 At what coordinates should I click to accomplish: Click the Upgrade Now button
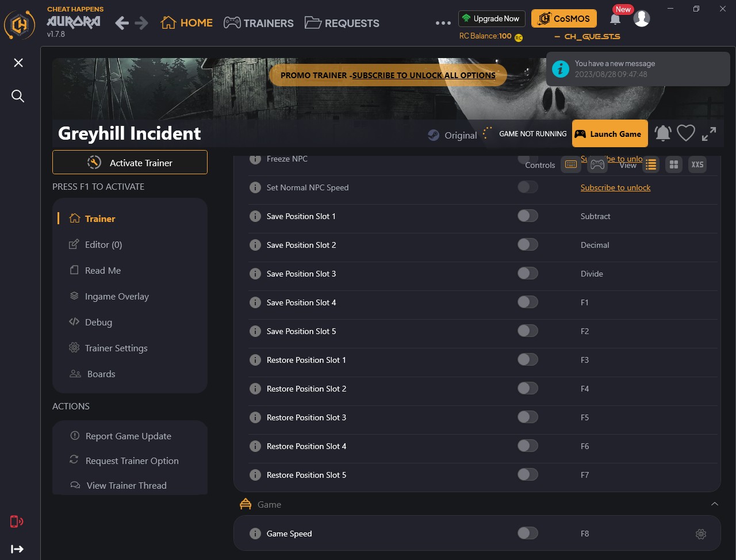click(x=490, y=18)
